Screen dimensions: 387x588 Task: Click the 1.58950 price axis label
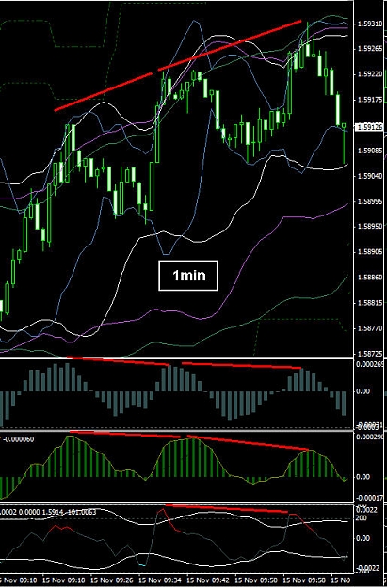(370, 227)
